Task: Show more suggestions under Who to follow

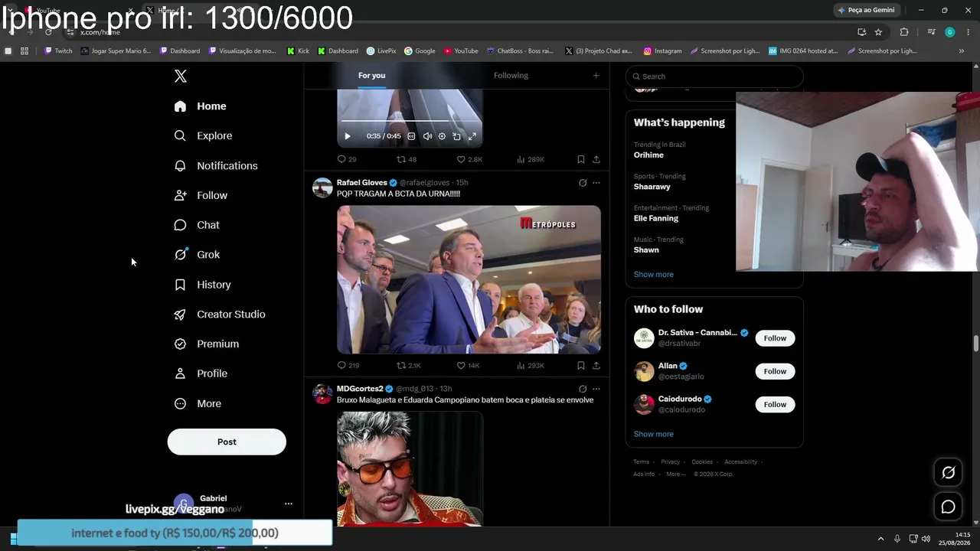Action: 654,434
